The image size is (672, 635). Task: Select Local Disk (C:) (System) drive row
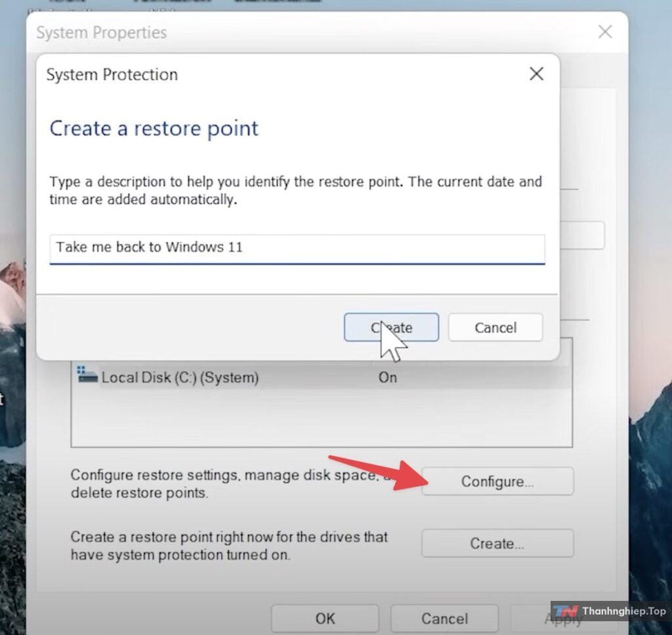pos(180,378)
